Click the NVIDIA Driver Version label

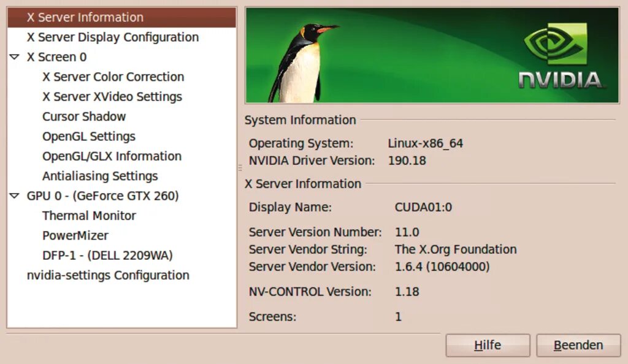click(x=312, y=161)
